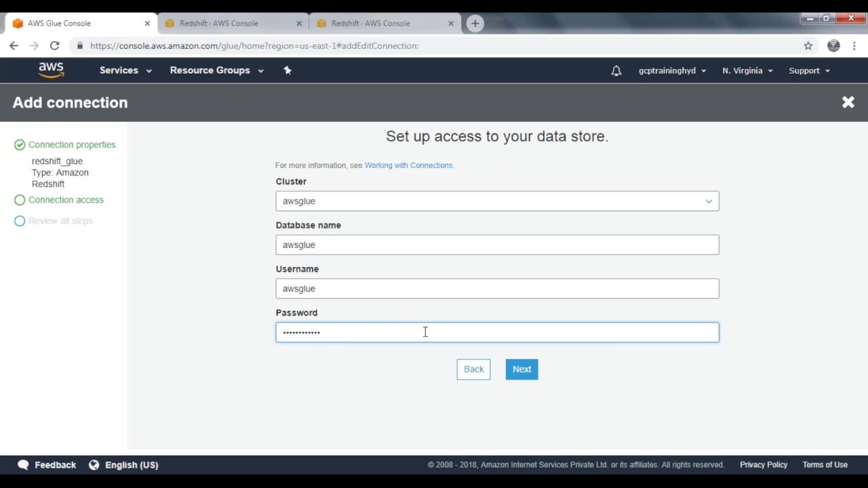The height and width of the screenshot is (488, 868).
Task: Open a new browser tab
Action: click(475, 23)
